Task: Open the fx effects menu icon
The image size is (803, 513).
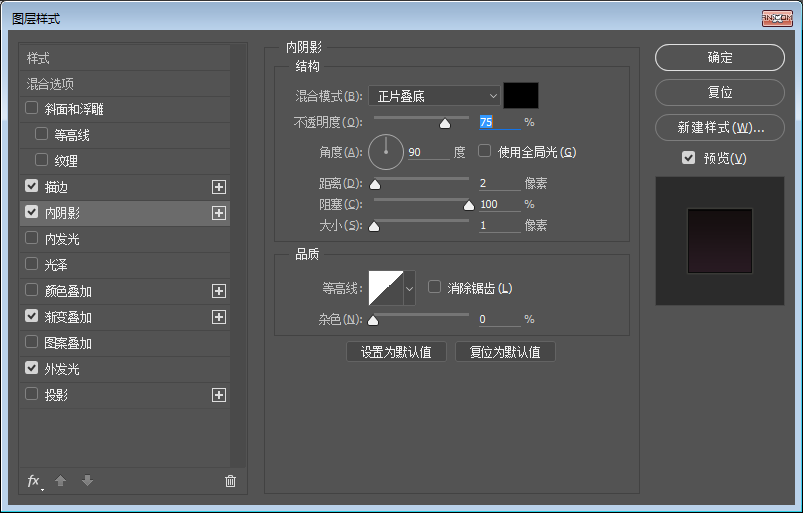Action: coord(34,481)
